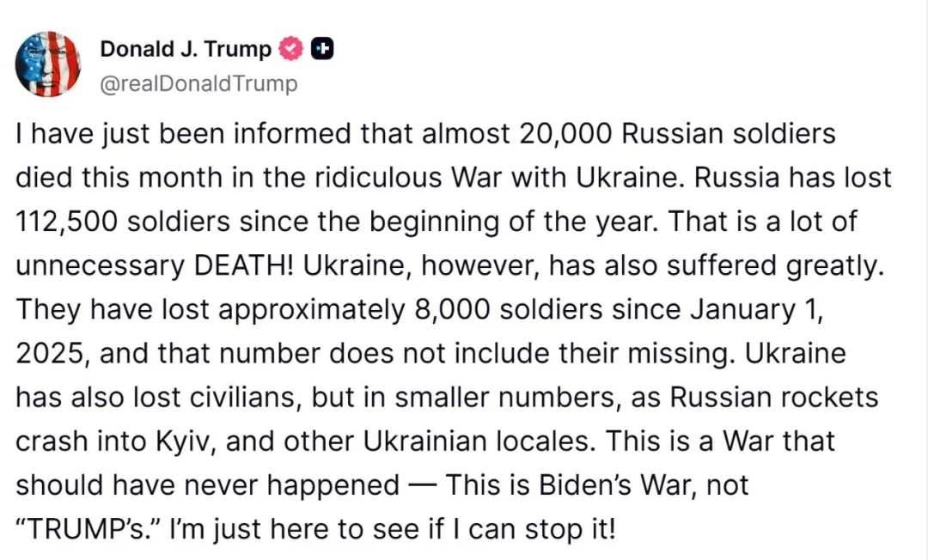Click the word "Kyiv," in the post
928x560 pixels.
(x=186, y=441)
